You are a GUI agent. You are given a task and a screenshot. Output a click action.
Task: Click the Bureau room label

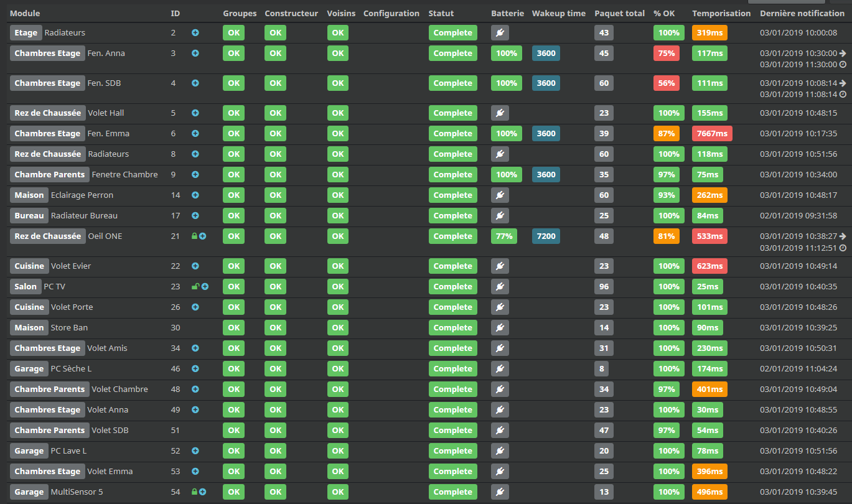29,216
